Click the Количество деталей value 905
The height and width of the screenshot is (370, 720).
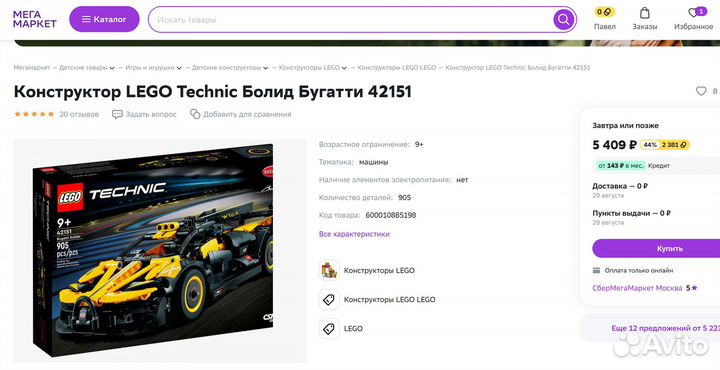pyautogui.click(x=405, y=197)
